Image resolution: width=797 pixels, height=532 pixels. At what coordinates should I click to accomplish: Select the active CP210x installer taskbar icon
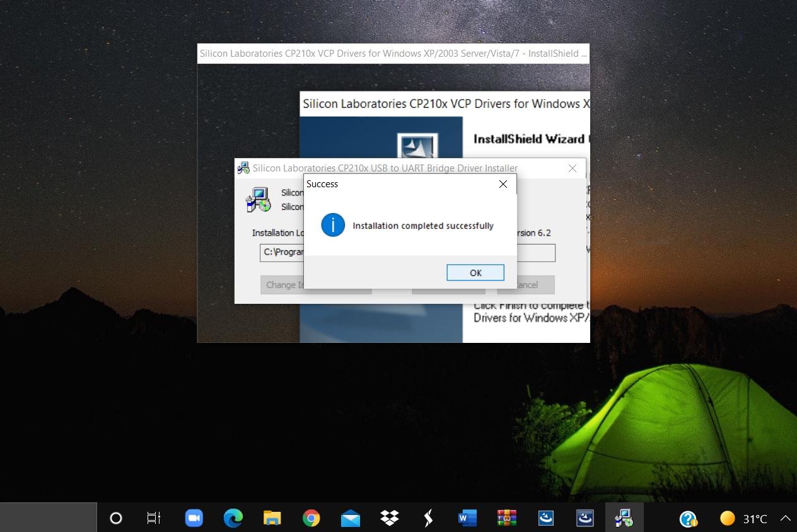click(624, 518)
